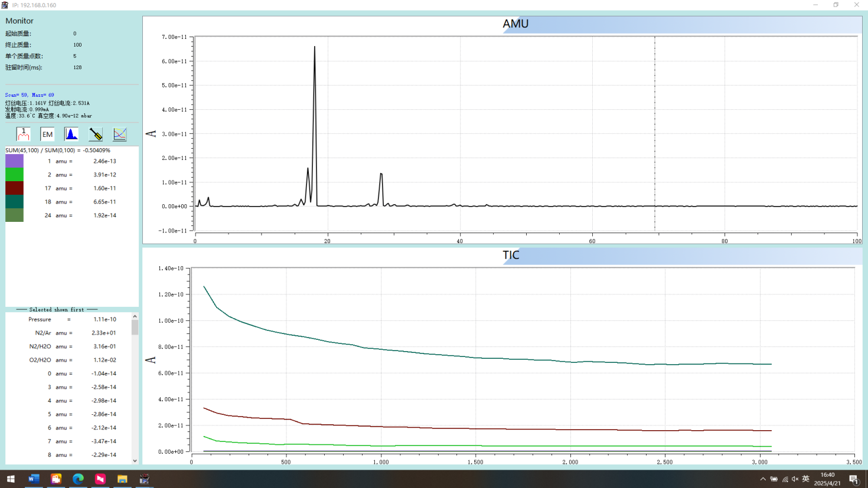Click the bright green 2 amu swatch

click(x=14, y=175)
